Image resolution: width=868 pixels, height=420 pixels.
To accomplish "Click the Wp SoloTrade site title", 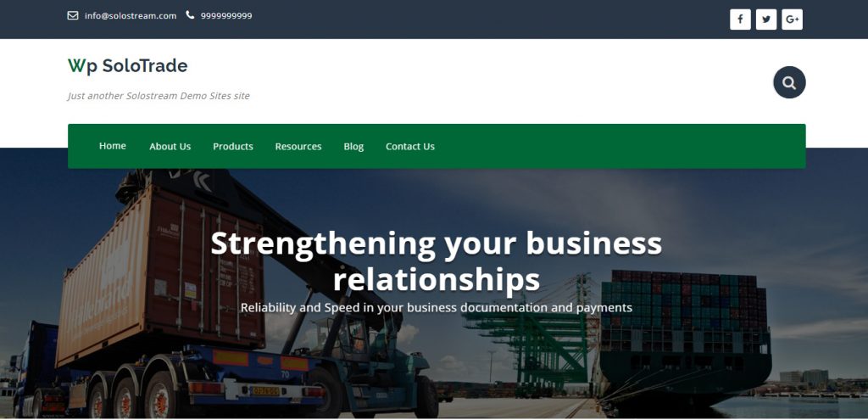I will [128, 66].
